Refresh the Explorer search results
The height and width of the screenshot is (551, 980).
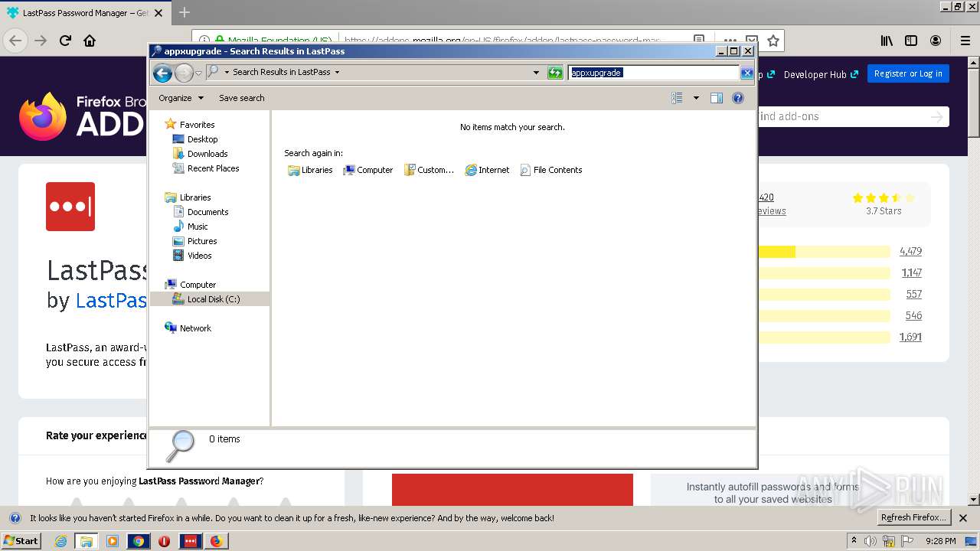(x=555, y=73)
